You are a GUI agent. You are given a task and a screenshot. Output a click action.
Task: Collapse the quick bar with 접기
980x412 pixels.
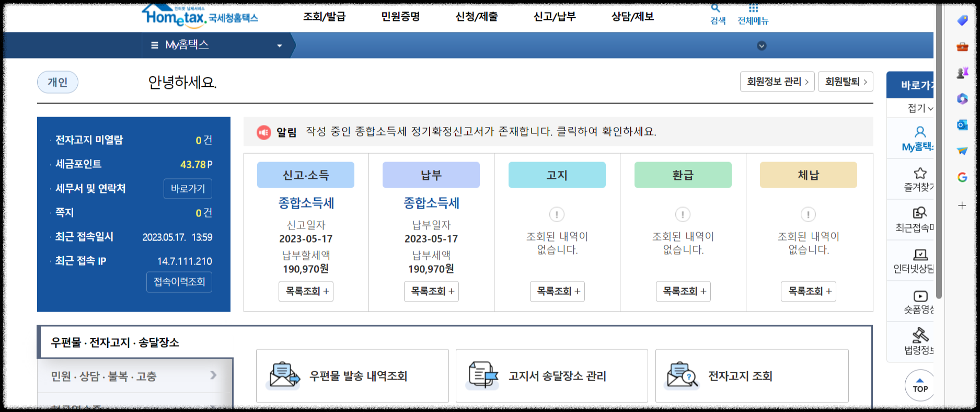[920, 108]
